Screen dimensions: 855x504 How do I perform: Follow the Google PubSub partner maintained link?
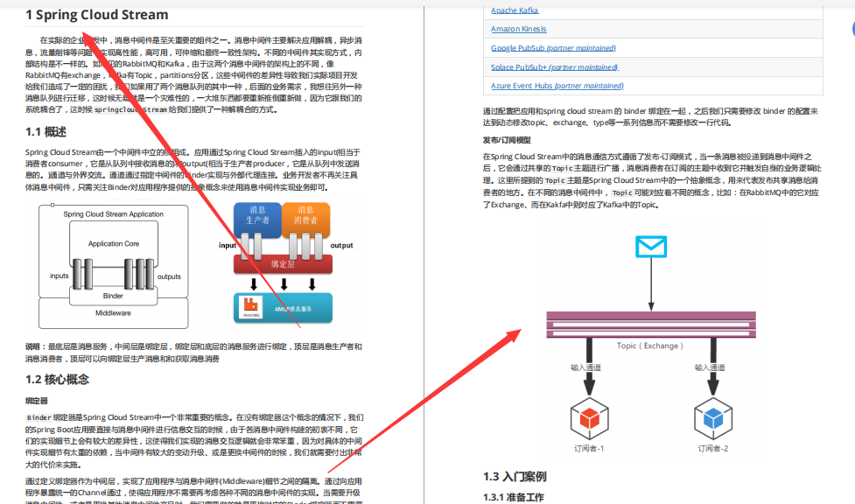(x=553, y=48)
